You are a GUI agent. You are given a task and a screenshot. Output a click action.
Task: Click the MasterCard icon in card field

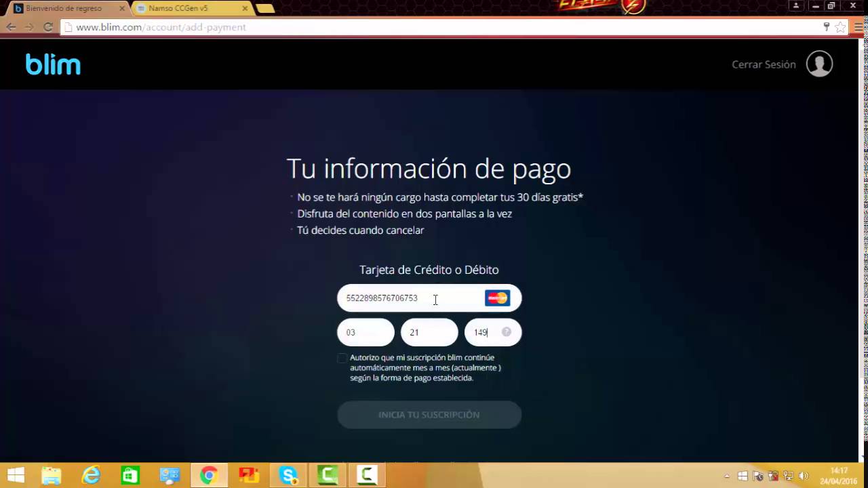tap(497, 298)
